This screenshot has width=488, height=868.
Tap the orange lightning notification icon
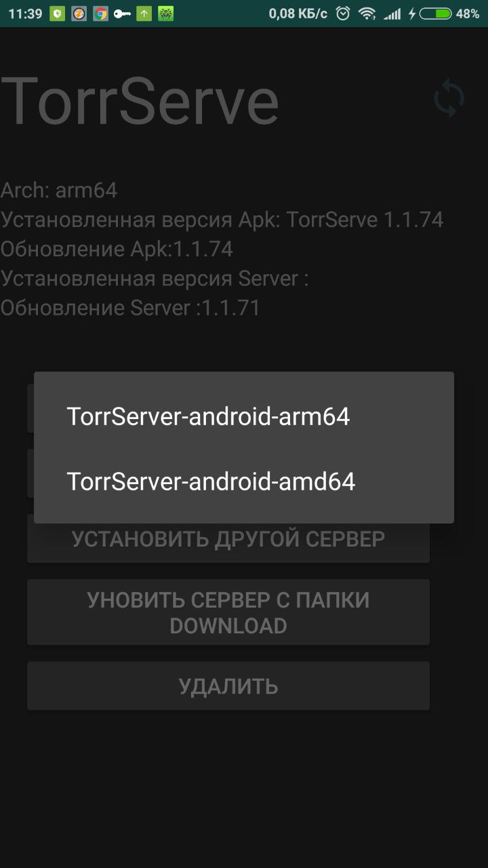pos(79,14)
